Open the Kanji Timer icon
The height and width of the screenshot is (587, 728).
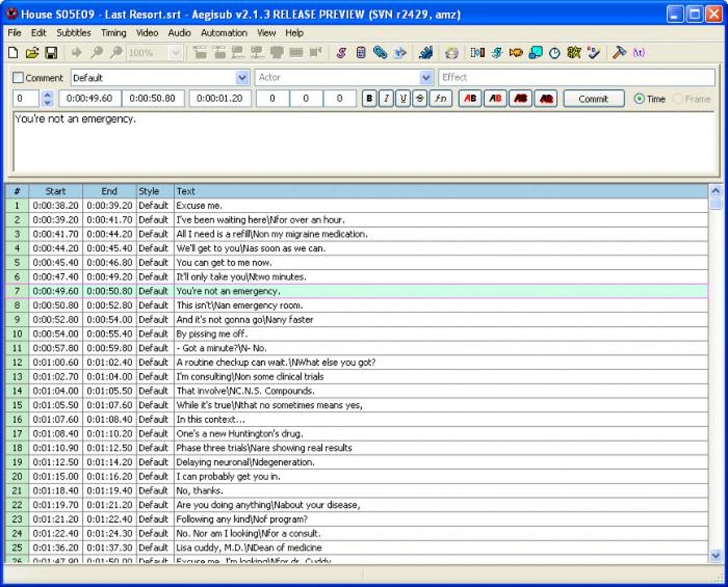574,53
